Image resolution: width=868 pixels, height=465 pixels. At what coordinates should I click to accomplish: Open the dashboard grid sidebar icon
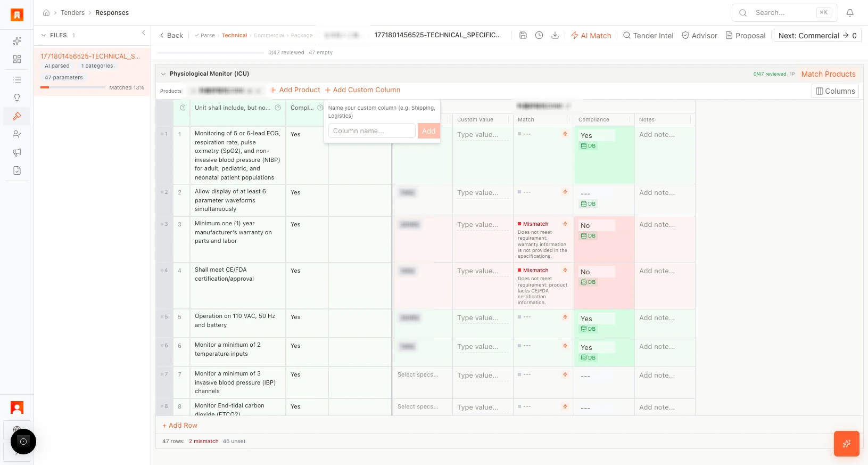click(17, 59)
